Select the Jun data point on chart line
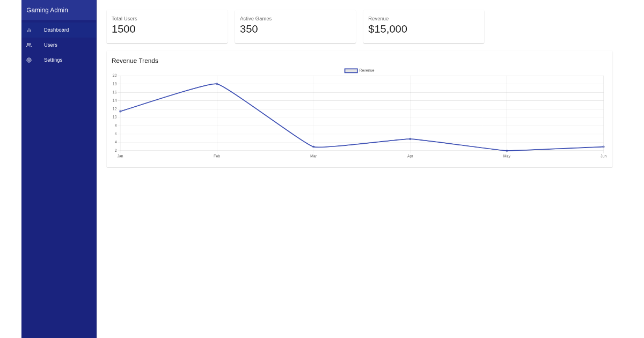This screenshot has width=644, height=338. (603, 146)
